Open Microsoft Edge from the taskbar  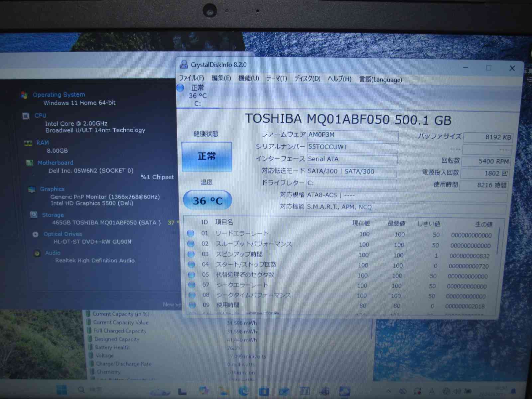244,391
